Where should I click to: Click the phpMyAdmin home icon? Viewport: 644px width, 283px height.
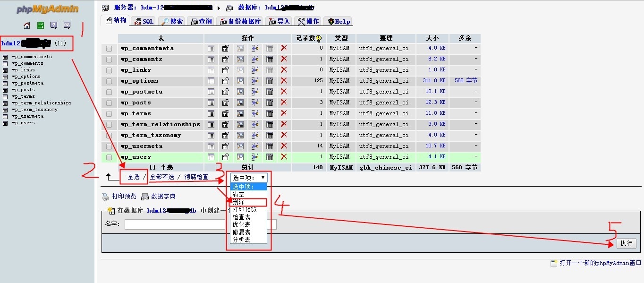[x=27, y=26]
